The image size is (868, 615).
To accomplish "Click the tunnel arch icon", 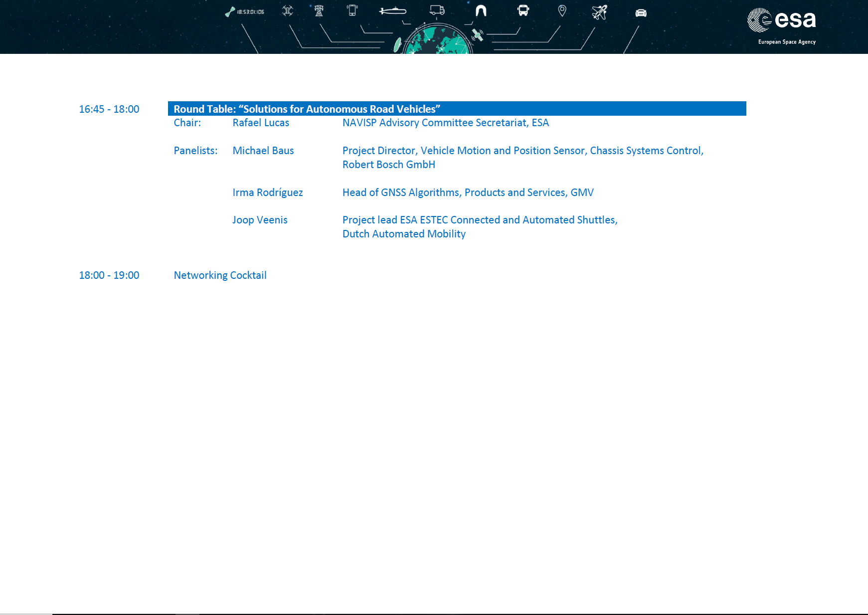I will coord(481,10).
